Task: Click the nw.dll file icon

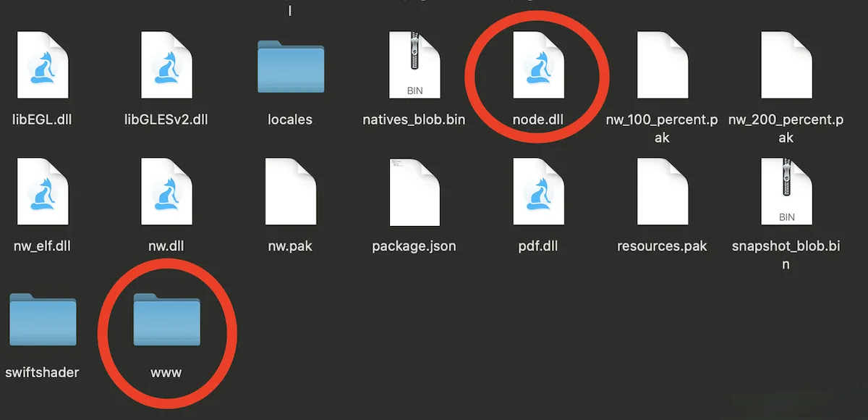Action: [x=166, y=193]
